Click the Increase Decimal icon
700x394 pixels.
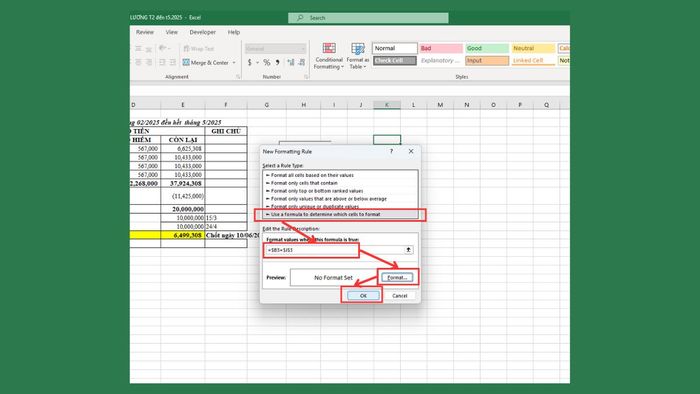pos(291,62)
